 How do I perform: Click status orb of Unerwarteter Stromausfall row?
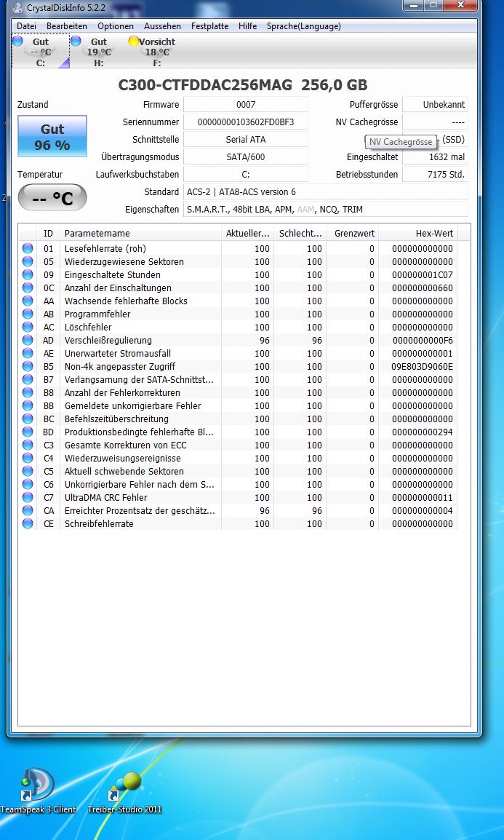tap(28, 354)
